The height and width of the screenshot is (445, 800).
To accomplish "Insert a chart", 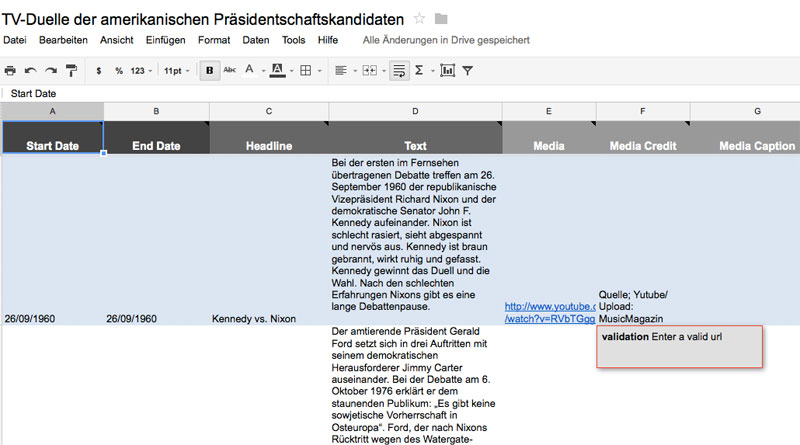I will click(x=447, y=70).
